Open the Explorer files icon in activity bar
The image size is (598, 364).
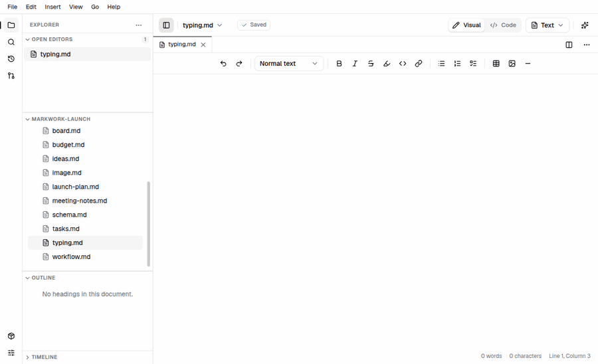11,25
